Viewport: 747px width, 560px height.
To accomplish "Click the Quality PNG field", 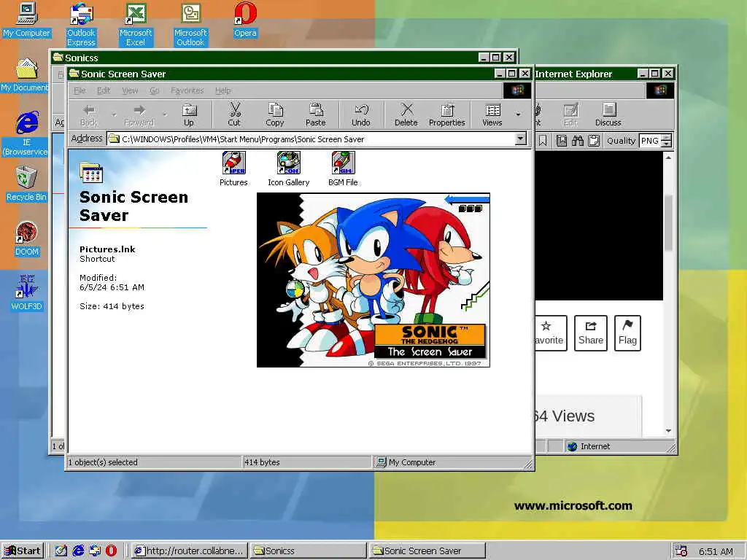I will (x=650, y=141).
